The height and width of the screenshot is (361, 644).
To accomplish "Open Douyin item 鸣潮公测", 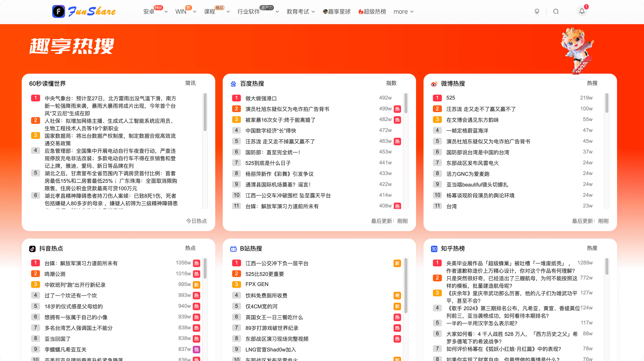I will (x=55, y=274).
